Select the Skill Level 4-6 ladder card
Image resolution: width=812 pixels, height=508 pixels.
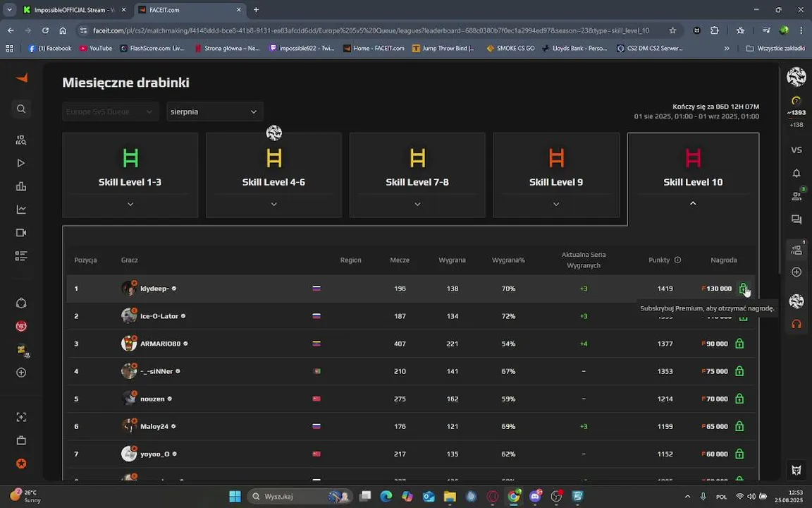point(274,175)
